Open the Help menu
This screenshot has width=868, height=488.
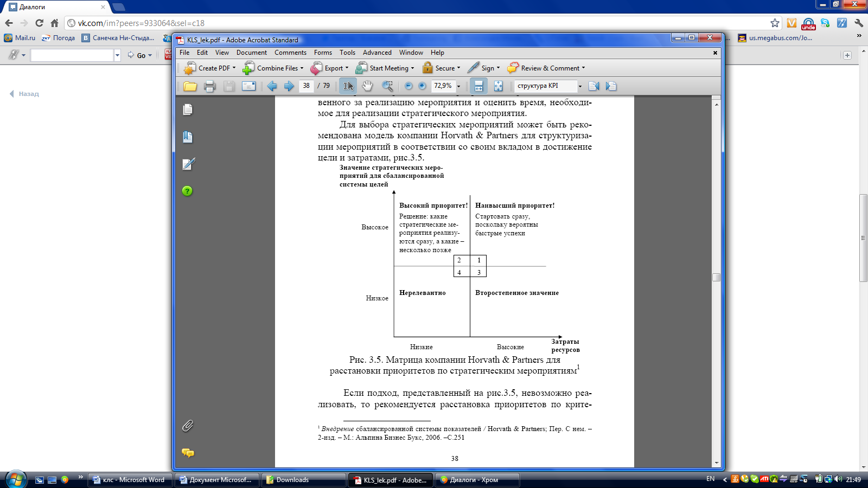(437, 53)
